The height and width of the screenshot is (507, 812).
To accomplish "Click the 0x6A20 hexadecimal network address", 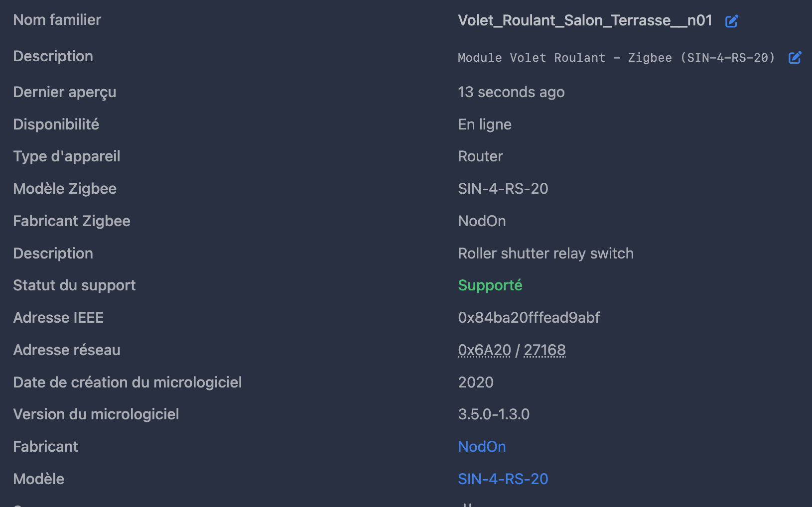I will pos(484,350).
